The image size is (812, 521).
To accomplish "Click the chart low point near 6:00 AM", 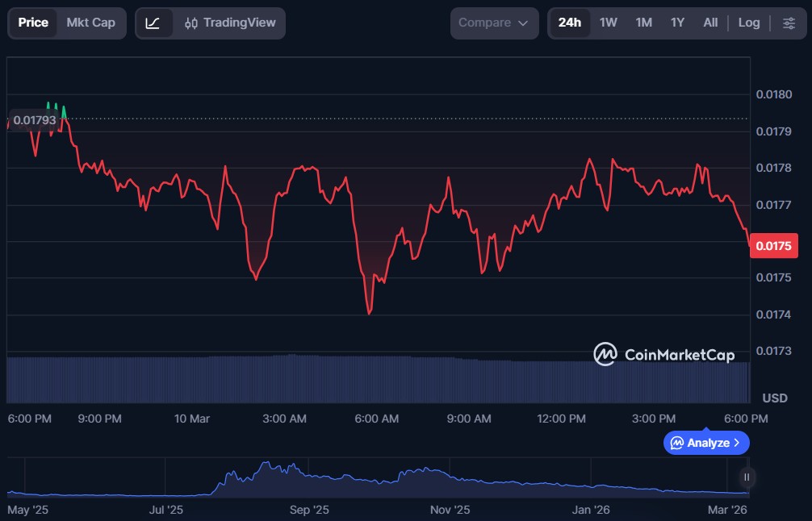I will click(x=370, y=313).
